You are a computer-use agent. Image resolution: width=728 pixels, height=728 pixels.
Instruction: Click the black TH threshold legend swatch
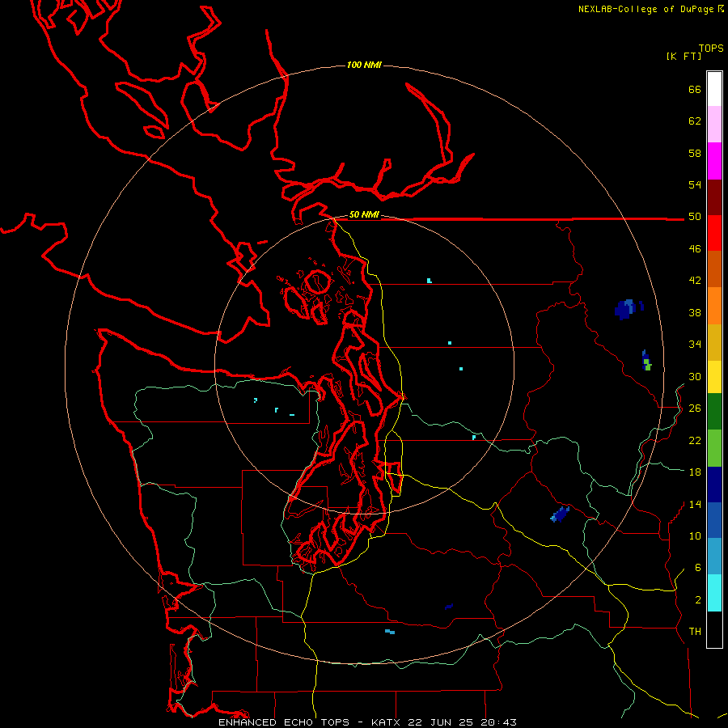(x=714, y=629)
